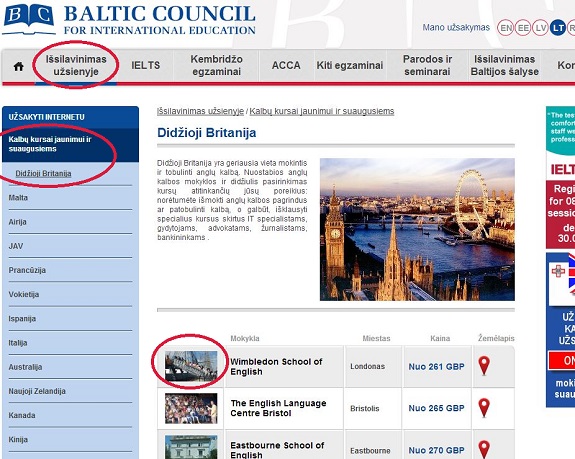Open The English Language Centre Bristol link
The width and height of the screenshot is (575, 459).
click(x=278, y=408)
